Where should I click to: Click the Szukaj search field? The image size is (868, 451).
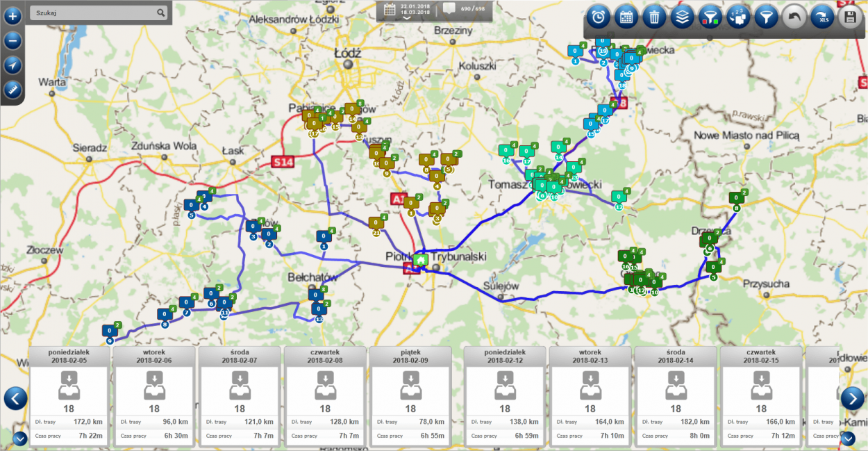(x=92, y=13)
